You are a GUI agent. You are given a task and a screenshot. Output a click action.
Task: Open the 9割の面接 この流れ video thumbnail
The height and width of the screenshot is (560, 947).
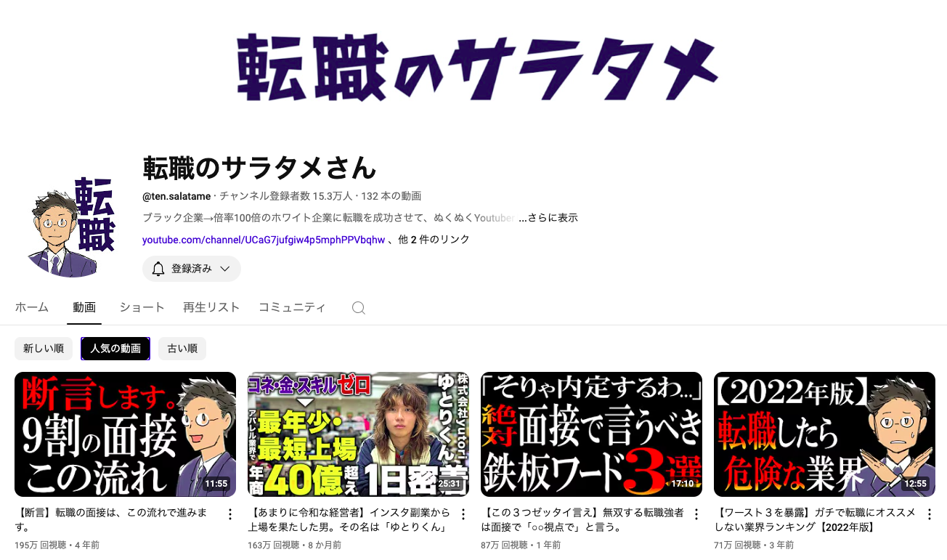[125, 434]
